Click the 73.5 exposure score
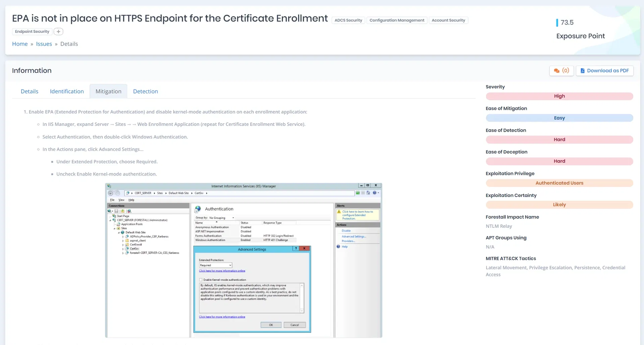 pyautogui.click(x=567, y=22)
